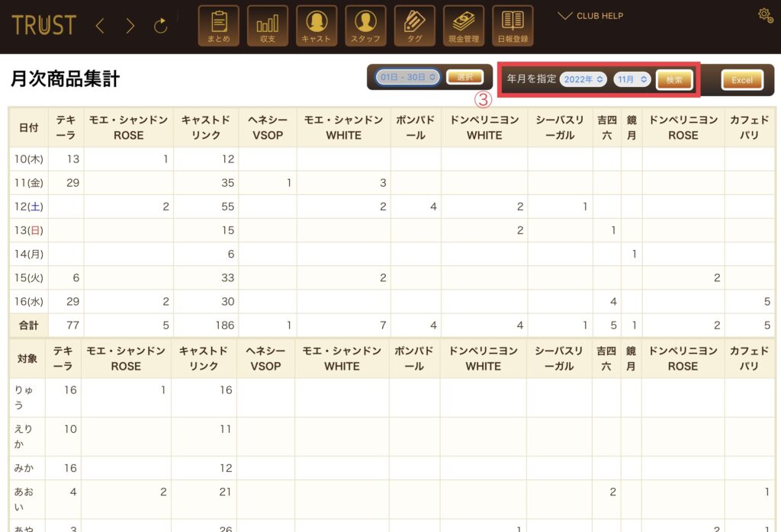
Task: Click the 吉四六 header in the 対象 table
Action: (606, 358)
